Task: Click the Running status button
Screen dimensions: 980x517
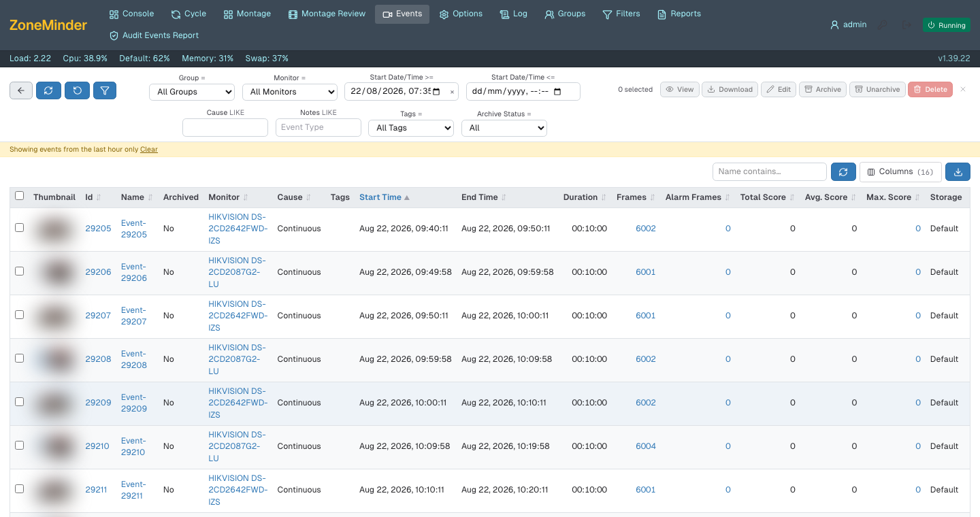Action: pos(947,25)
